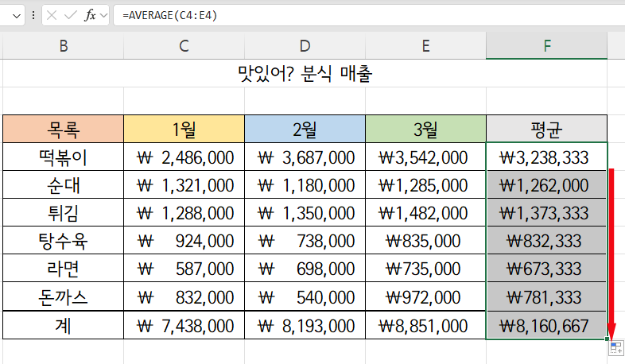
Task: Click the 2월 header cell
Action: [x=305, y=129]
